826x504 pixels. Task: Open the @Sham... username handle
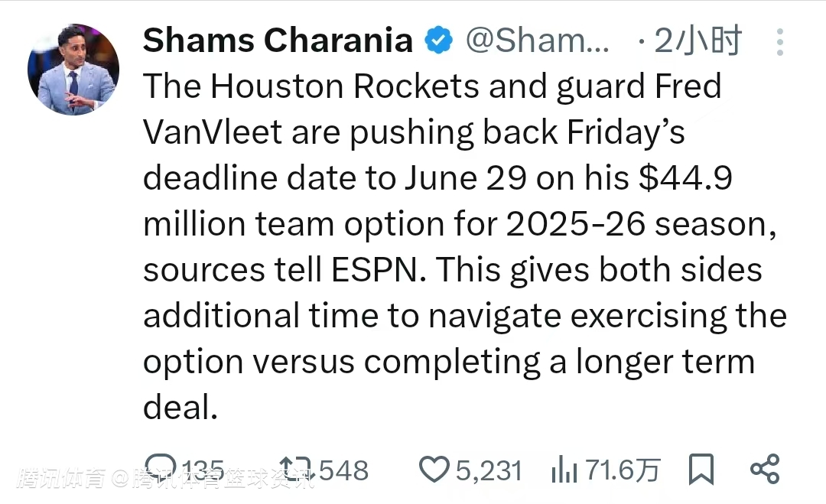[537, 41]
